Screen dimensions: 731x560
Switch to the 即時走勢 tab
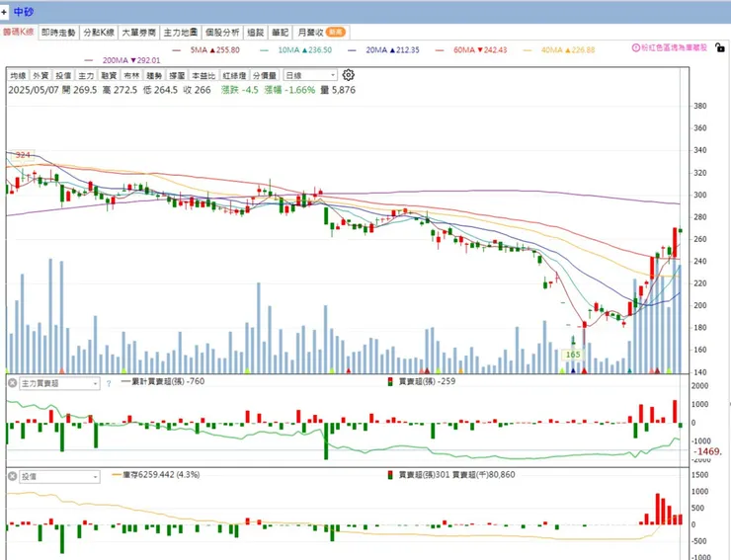(x=58, y=32)
